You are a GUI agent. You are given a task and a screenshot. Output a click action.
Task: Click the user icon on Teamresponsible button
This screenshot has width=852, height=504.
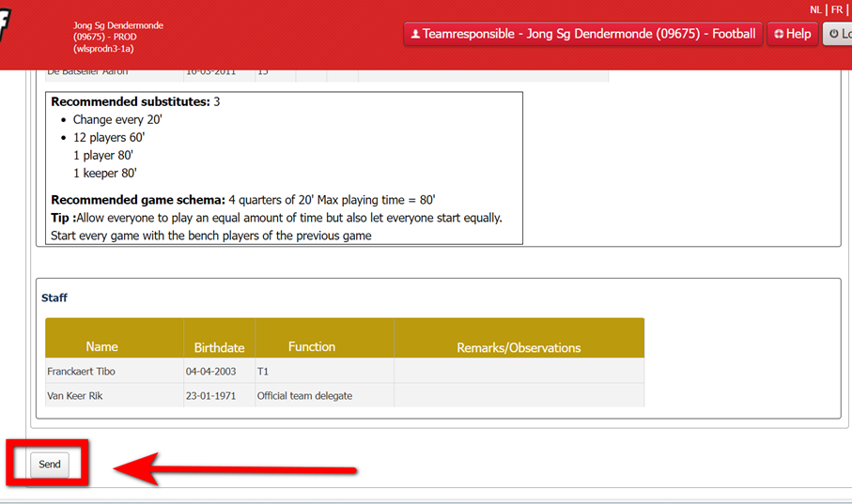tap(415, 35)
